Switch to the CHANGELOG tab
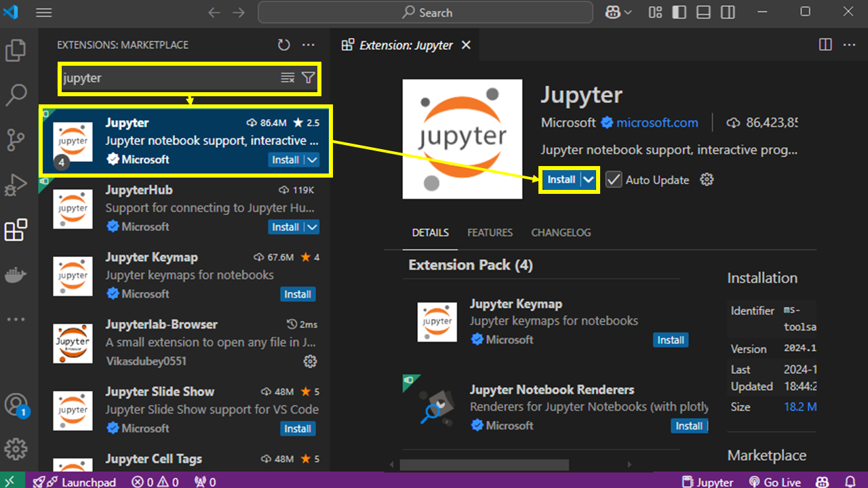The width and height of the screenshot is (868, 488). pos(561,232)
